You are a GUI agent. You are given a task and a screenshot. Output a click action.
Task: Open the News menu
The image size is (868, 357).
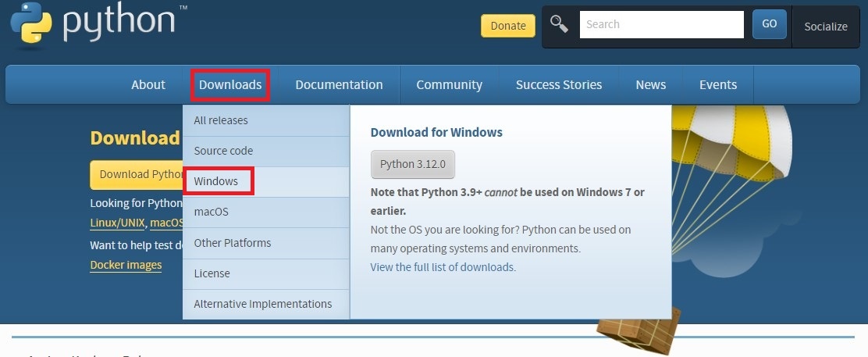[650, 85]
